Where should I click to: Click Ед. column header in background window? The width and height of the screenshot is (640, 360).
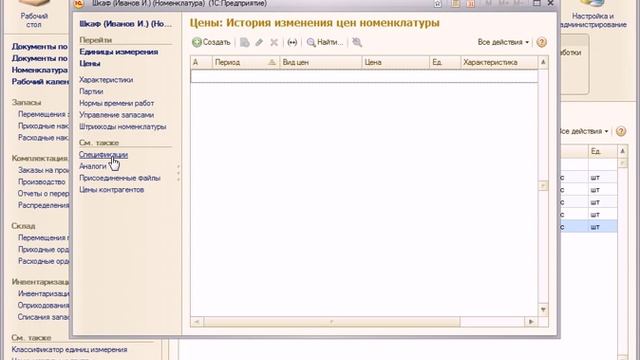tap(602, 151)
